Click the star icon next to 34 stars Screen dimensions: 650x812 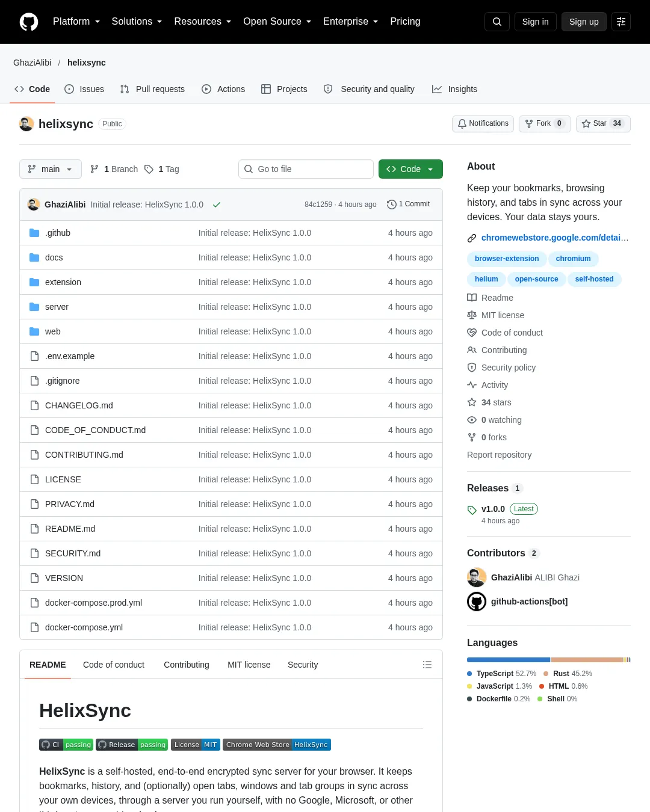[x=472, y=402]
